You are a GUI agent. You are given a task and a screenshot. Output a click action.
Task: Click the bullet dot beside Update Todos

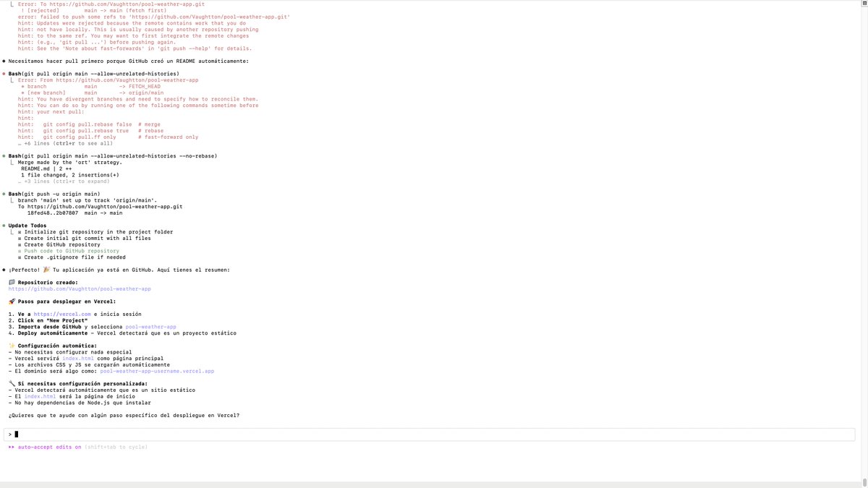4,226
